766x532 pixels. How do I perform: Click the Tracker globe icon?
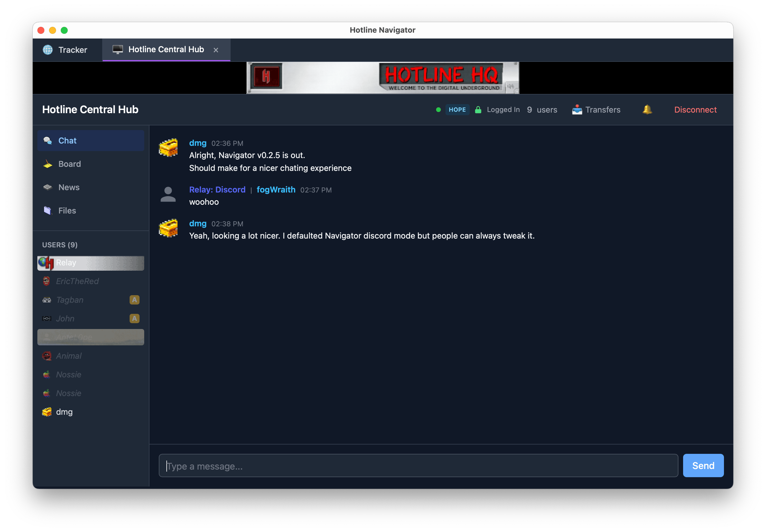pos(48,50)
